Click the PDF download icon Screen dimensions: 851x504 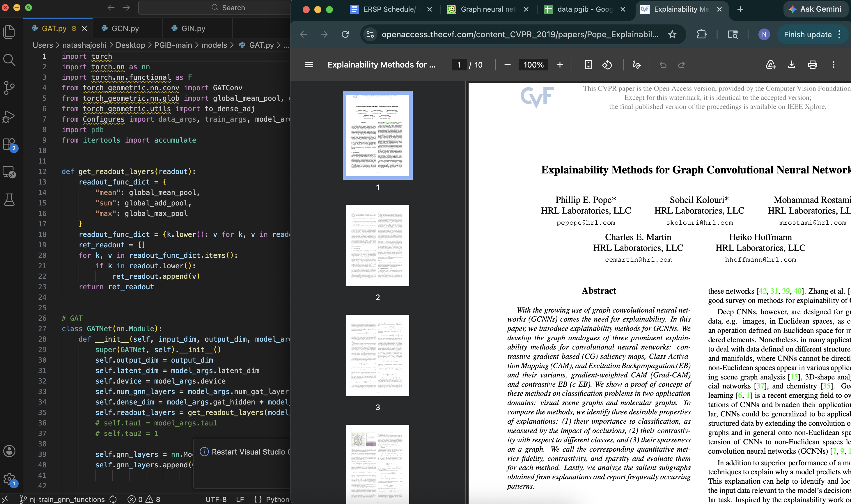tap(792, 65)
